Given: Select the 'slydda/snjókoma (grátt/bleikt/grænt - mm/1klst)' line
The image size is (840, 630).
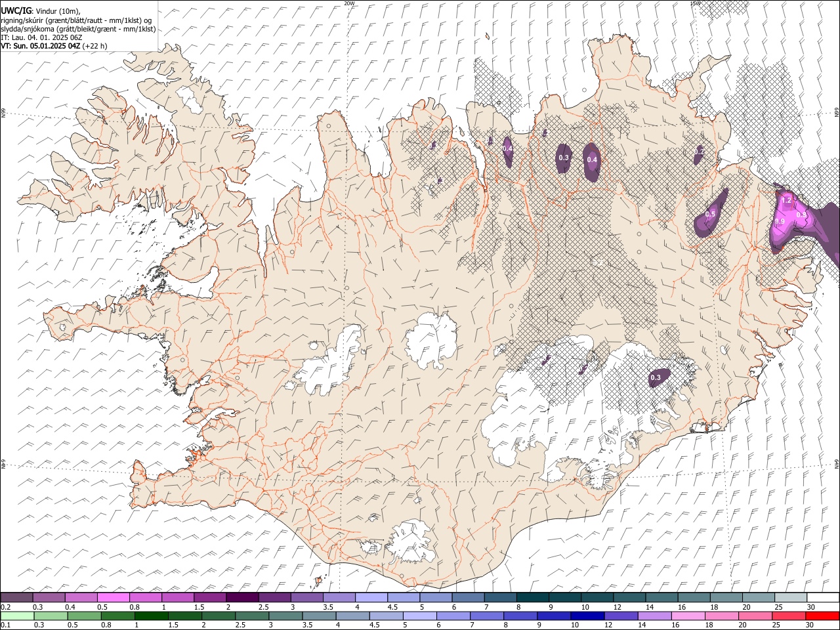Looking at the screenshot, I should (78, 29).
